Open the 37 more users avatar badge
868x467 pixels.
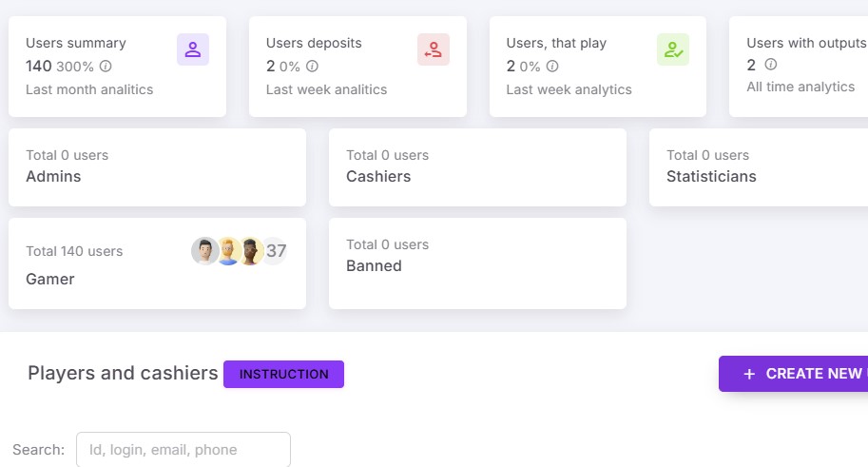point(275,251)
